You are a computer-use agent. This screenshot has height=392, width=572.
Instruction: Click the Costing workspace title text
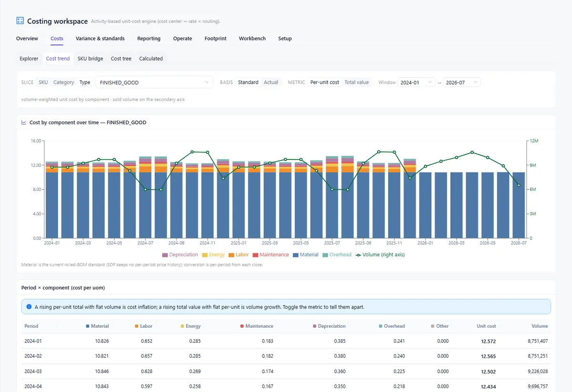tap(57, 21)
